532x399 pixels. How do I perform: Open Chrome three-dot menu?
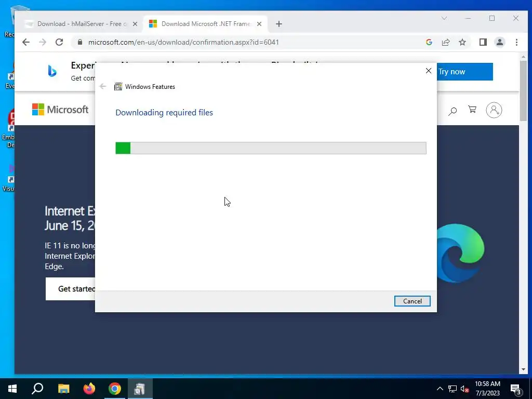516,42
